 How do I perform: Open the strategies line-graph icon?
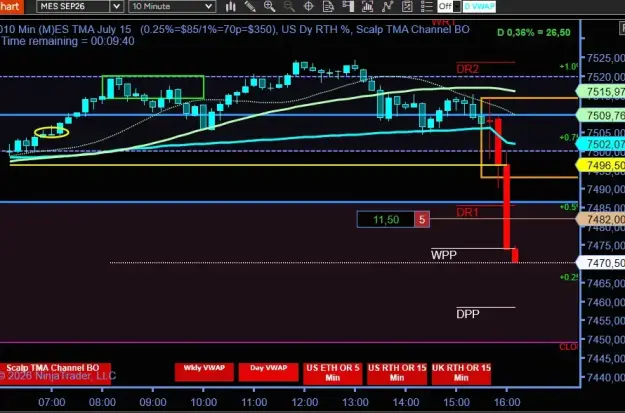coord(387,6)
